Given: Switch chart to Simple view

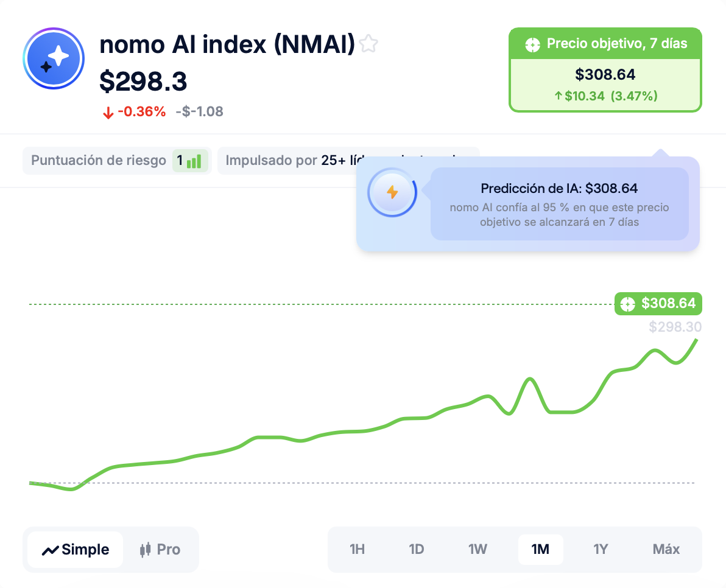Looking at the screenshot, I should coord(76,550).
